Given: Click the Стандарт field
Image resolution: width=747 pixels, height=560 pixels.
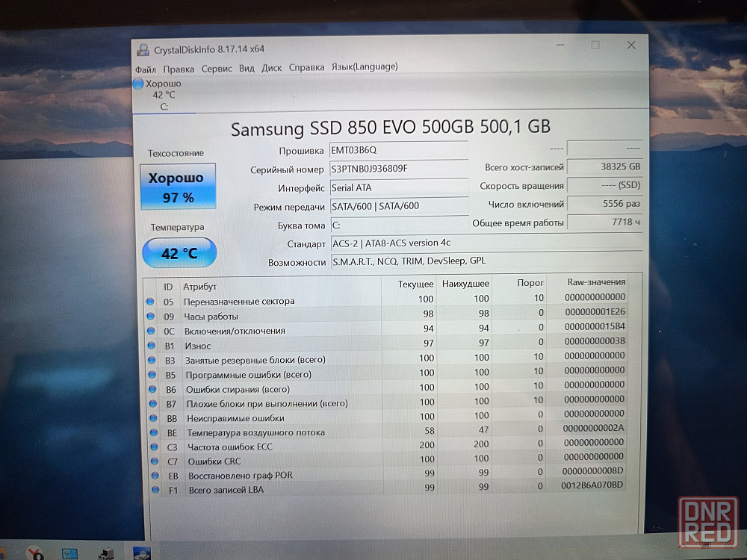Looking at the screenshot, I should (486, 243).
